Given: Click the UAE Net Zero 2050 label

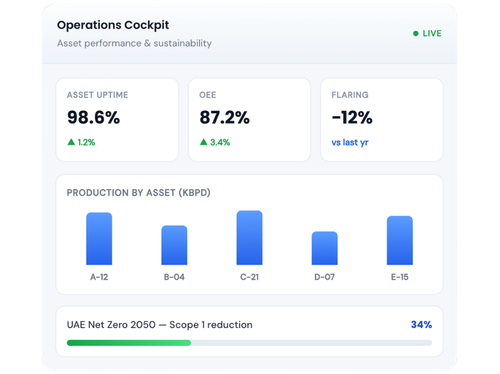Looking at the screenshot, I should click(x=111, y=325).
